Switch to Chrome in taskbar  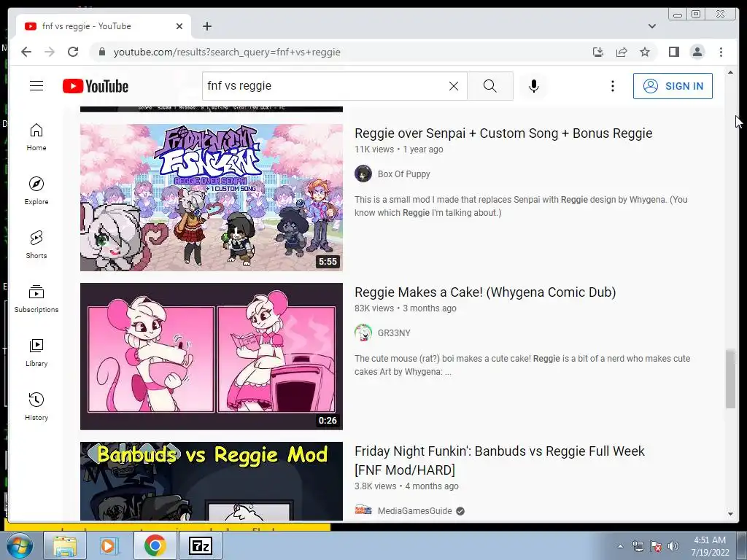pyautogui.click(x=155, y=545)
